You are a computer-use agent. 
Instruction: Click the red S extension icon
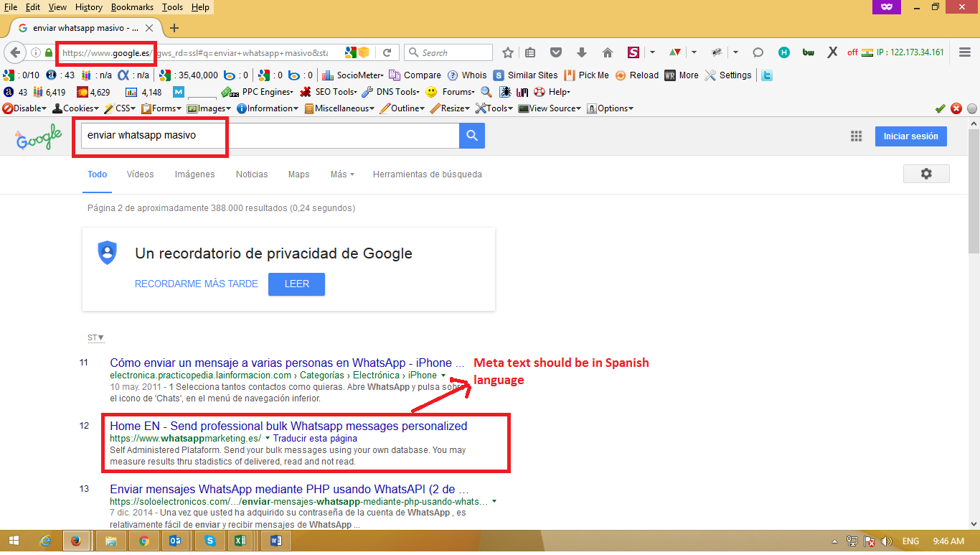tap(633, 52)
